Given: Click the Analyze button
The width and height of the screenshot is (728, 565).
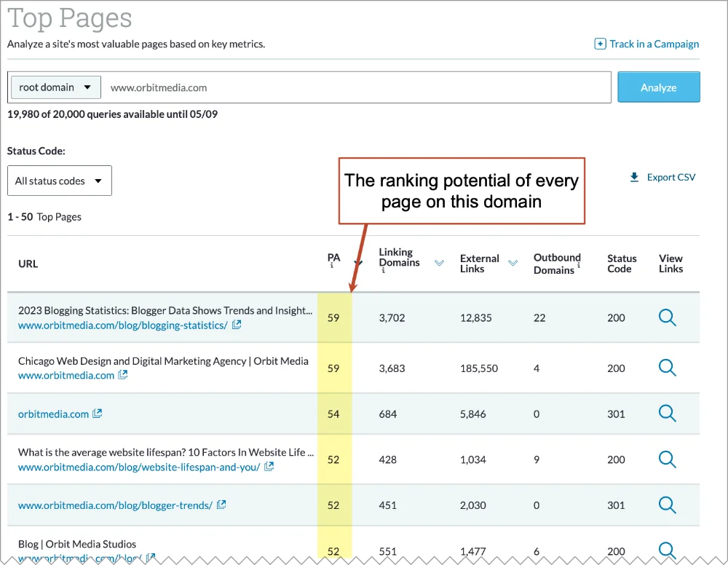Looking at the screenshot, I should tap(658, 87).
